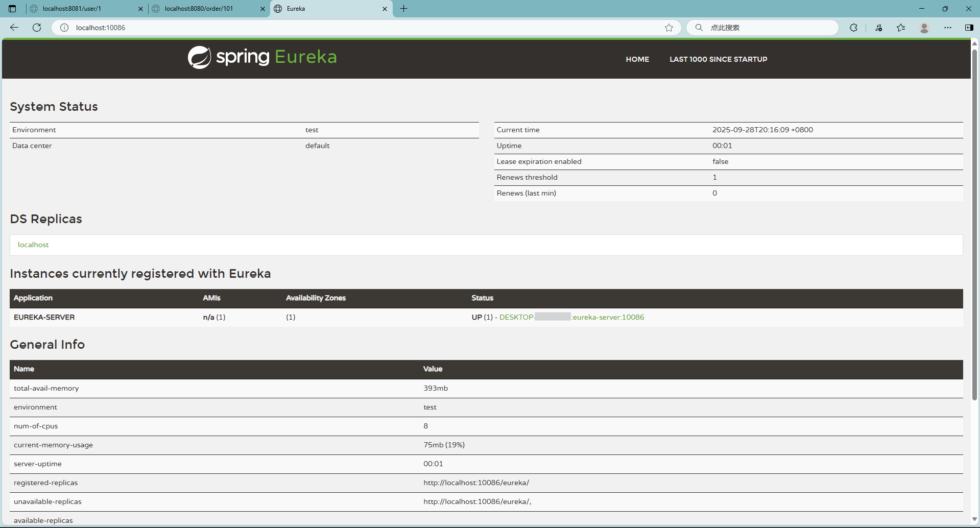Screen dimensions: 980x528
Task: Open the browser essentials toolbar icon
Action: [x=878, y=28]
